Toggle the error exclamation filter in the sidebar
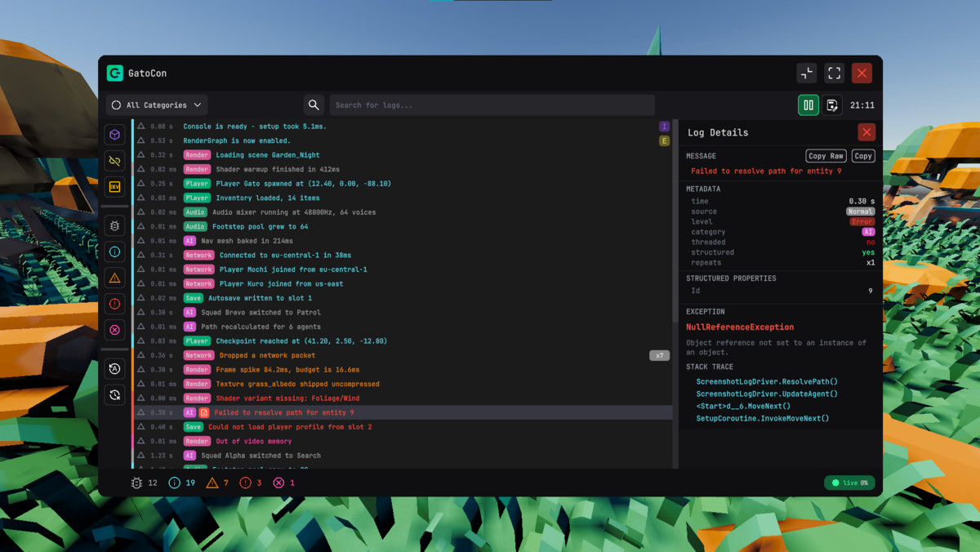This screenshot has height=552, width=980. (x=115, y=304)
